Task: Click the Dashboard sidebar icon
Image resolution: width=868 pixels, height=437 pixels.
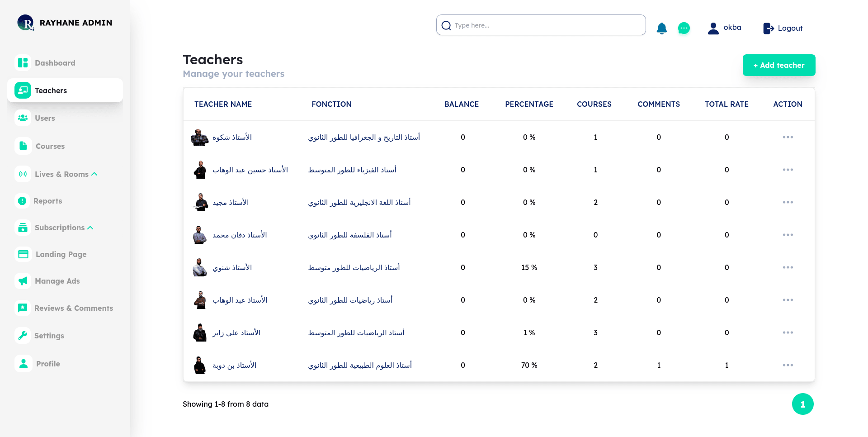Action: click(23, 62)
